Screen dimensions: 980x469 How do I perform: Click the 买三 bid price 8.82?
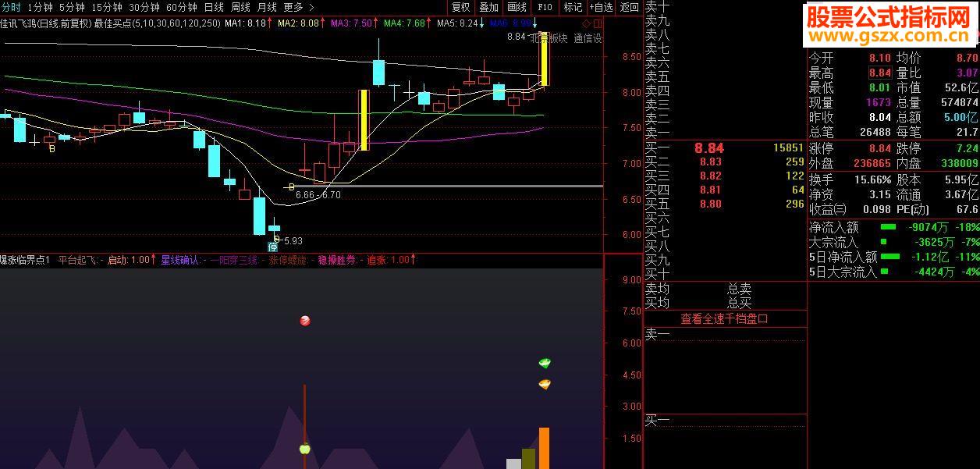[x=710, y=176]
